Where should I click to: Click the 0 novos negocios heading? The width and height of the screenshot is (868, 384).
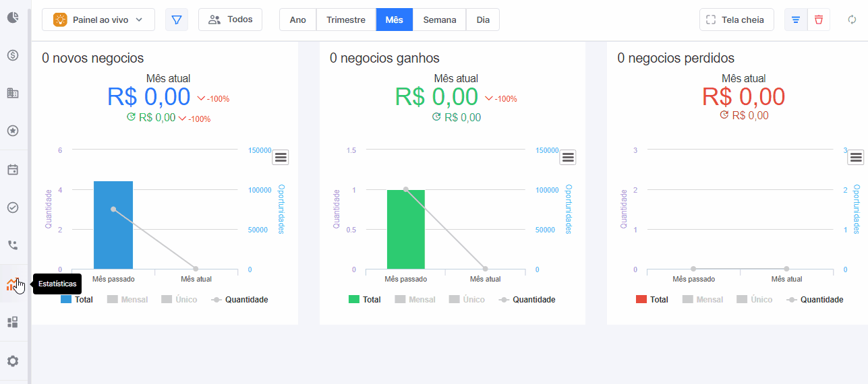pos(93,59)
